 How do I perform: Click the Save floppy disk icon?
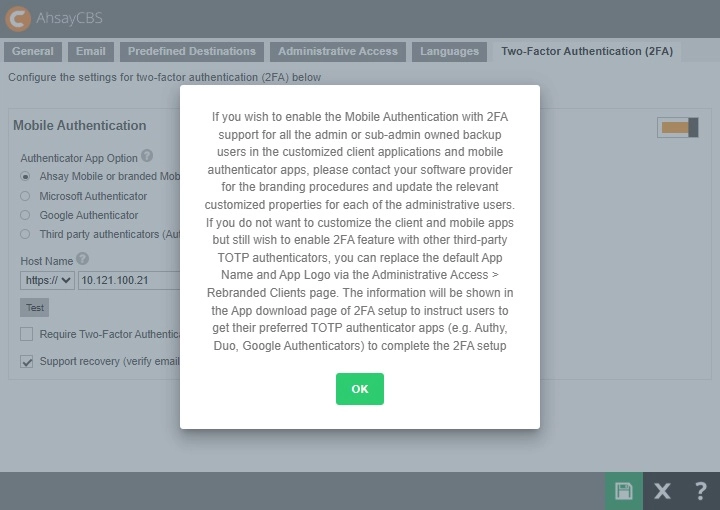tap(624, 491)
